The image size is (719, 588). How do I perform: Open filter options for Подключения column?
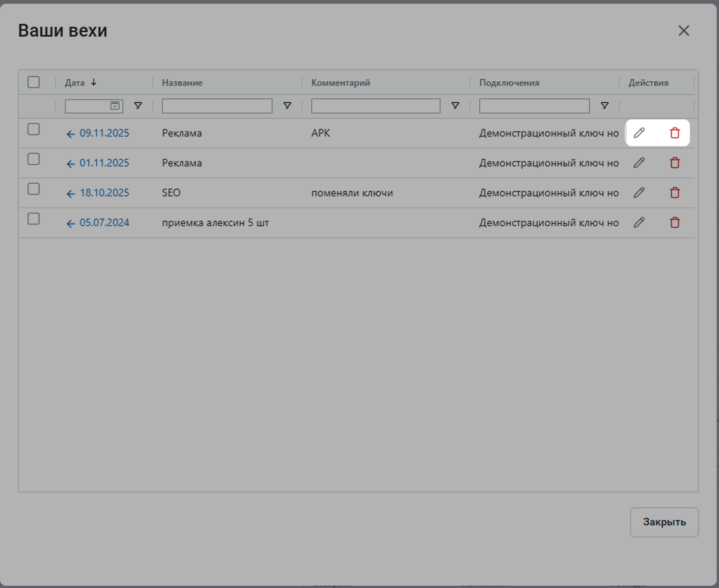point(604,106)
